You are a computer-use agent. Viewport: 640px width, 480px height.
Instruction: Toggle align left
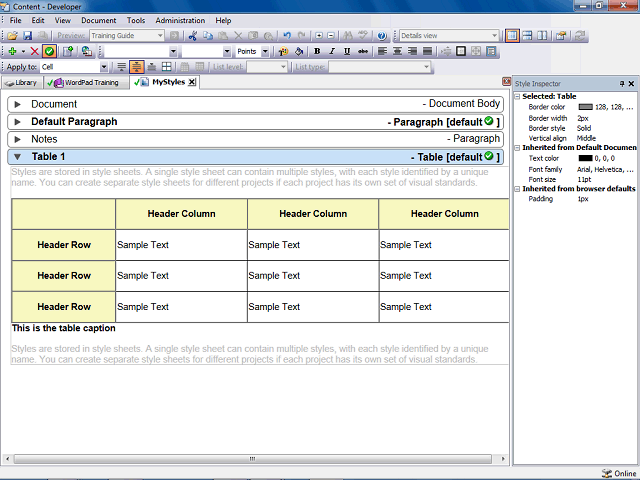point(382,51)
